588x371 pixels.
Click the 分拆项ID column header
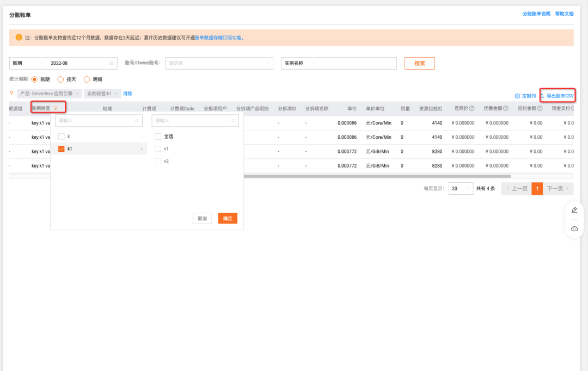287,109
